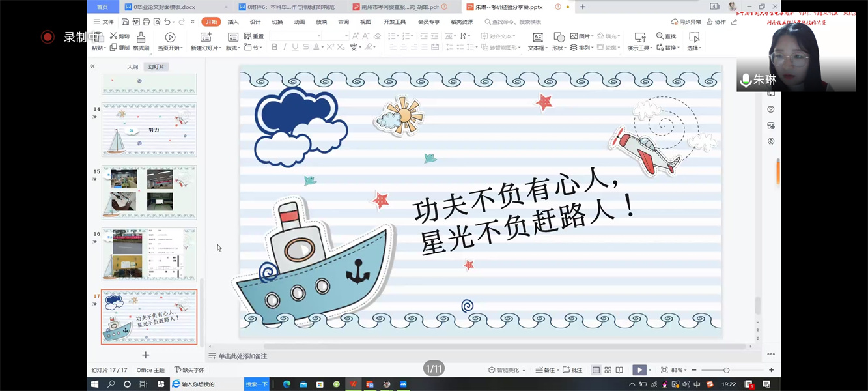The image size is (868, 391).
Task: Start slideshow from status bar play button
Action: pos(639,370)
